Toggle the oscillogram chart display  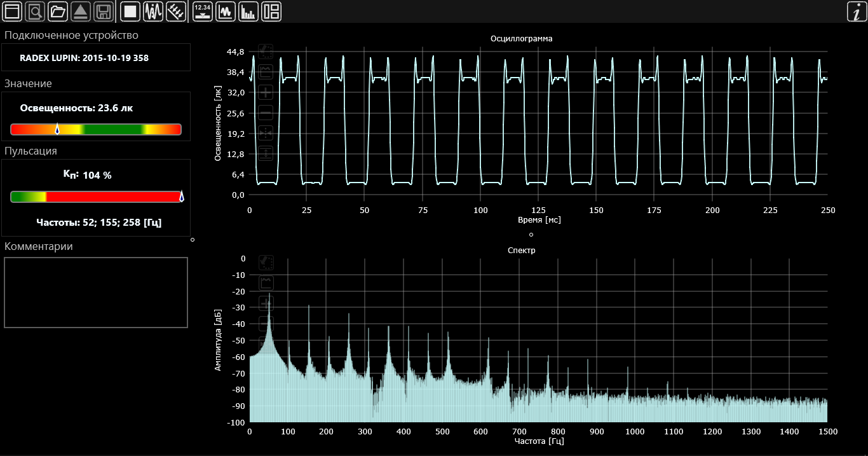pyautogui.click(x=226, y=11)
